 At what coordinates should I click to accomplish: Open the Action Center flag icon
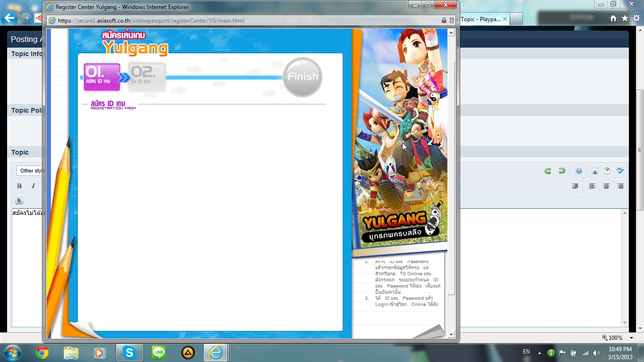pyautogui.click(x=562, y=353)
